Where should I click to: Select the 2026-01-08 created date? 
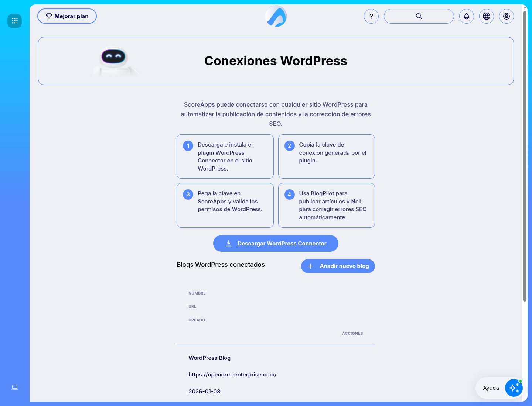(204, 392)
